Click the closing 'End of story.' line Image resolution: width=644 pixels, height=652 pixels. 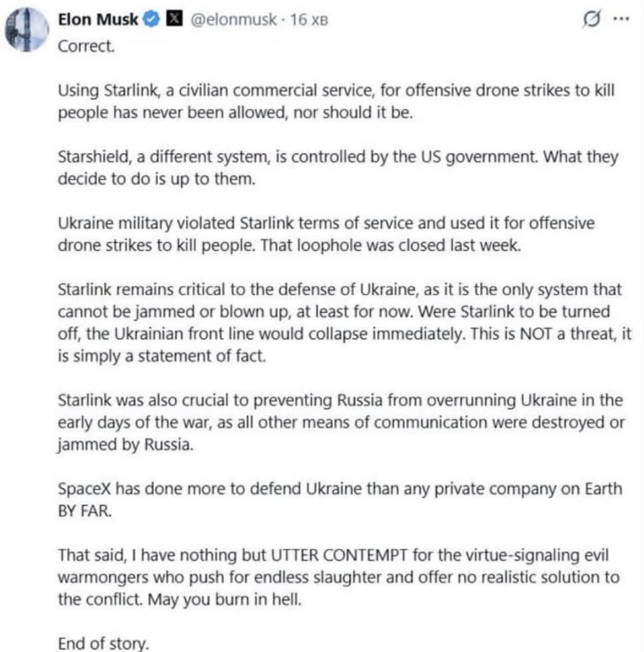[x=103, y=643]
